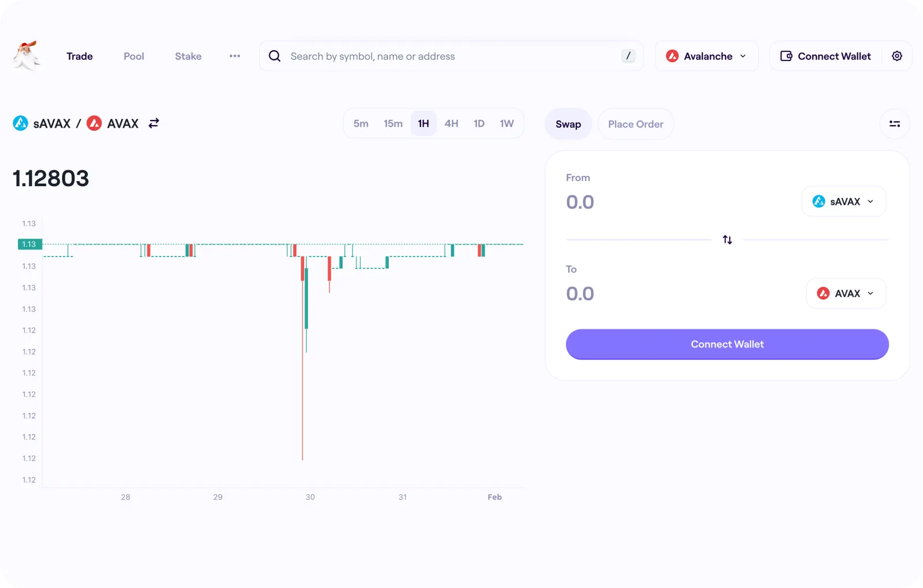
Task: Open the three-dots more menu
Action: tap(235, 56)
